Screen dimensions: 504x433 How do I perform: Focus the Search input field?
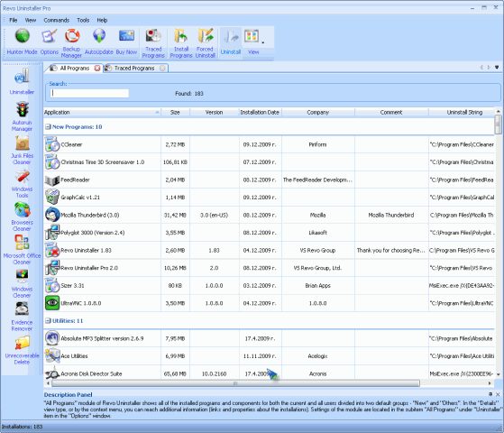tap(89, 93)
